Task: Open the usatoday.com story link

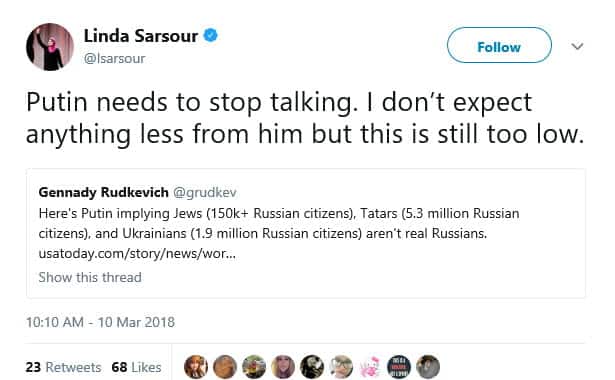Action: [137, 254]
